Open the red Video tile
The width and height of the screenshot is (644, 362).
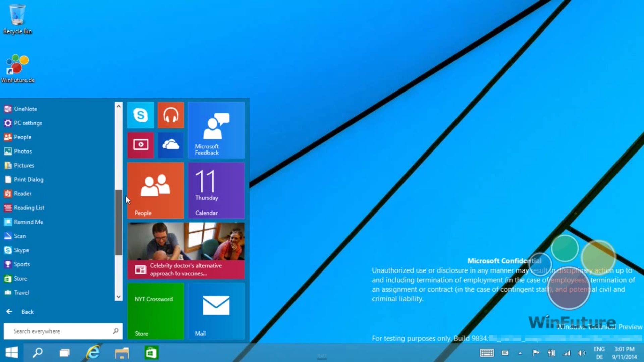141,145
